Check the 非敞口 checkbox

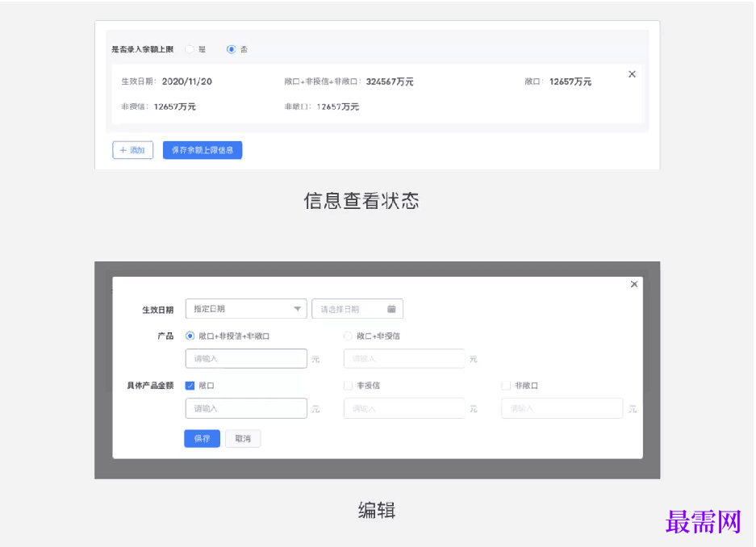click(x=506, y=386)
